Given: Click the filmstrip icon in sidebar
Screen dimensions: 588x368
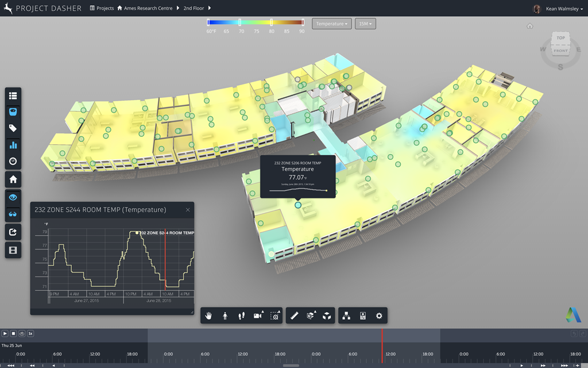Looking at the screenshot, I should click(x=13, y=250).
